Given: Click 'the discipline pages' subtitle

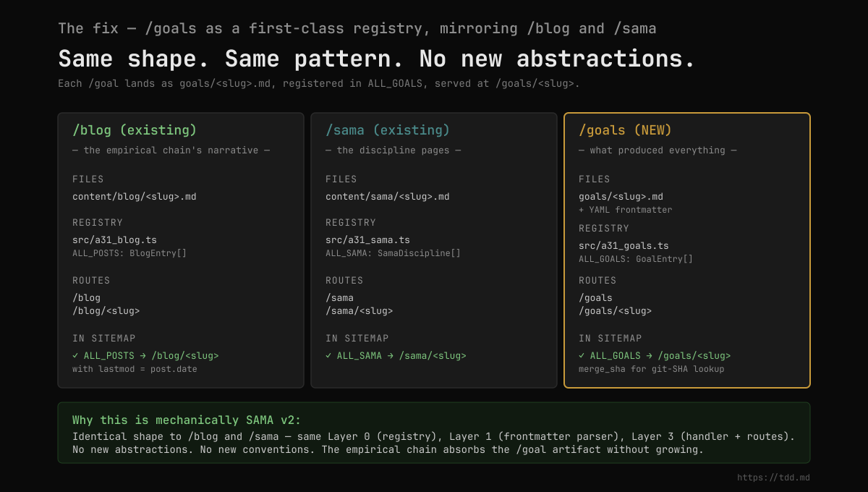Looking at the screenshot, I should (x=393, y=150).
